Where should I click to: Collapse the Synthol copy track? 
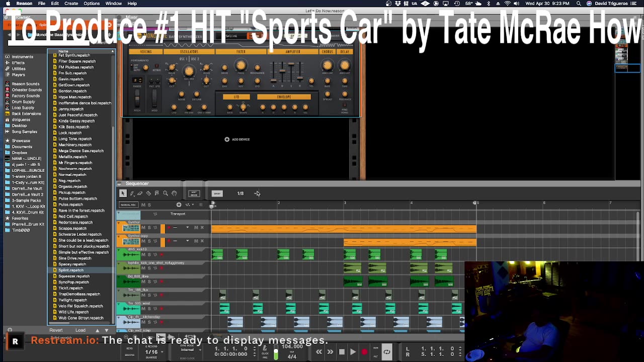click(119, 236)
